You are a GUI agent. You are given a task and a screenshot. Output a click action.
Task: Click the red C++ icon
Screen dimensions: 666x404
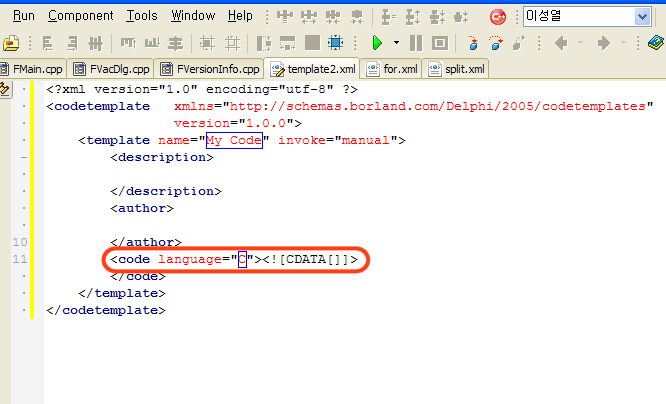point(497,16)
